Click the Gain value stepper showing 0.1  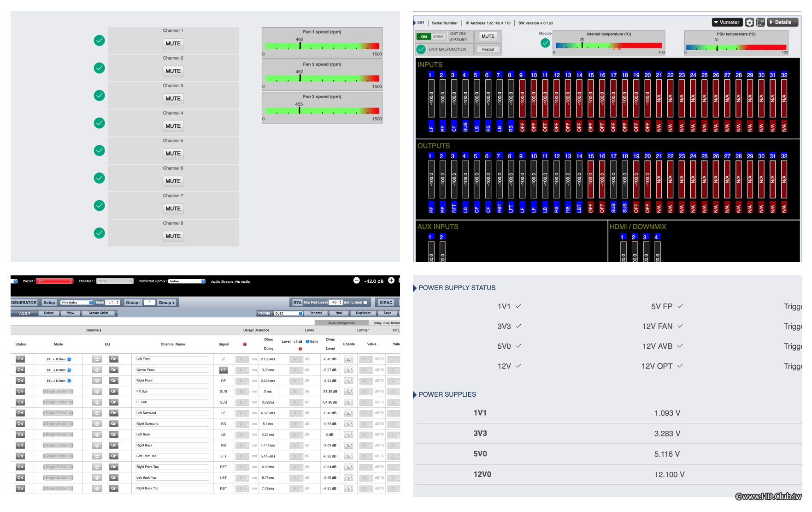pyautogui.click(x=113, y=303)
